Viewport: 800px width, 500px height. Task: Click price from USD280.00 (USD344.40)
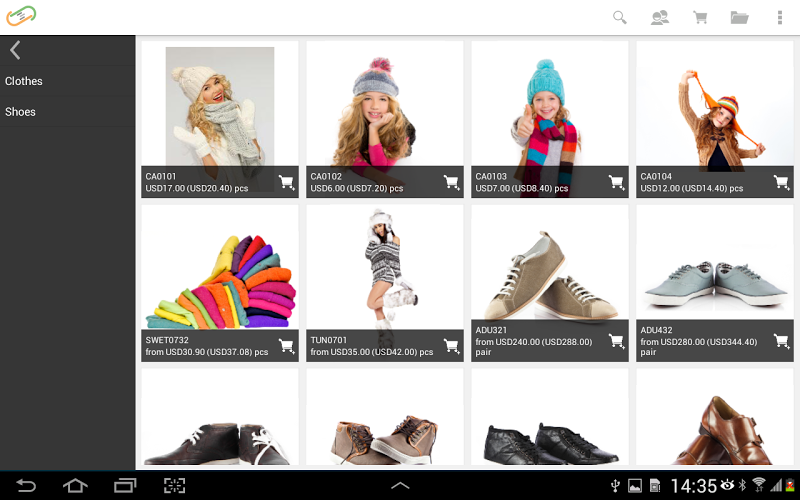point(698,342)
